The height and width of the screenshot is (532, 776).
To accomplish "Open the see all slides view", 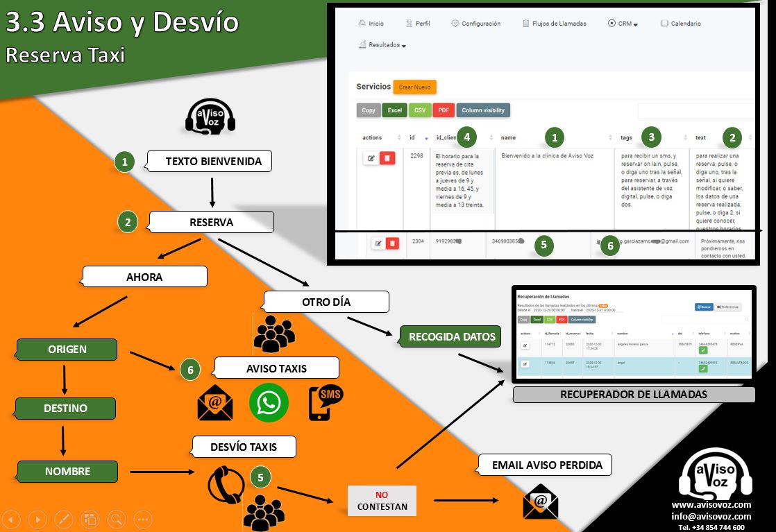I will tap(90, 518).
